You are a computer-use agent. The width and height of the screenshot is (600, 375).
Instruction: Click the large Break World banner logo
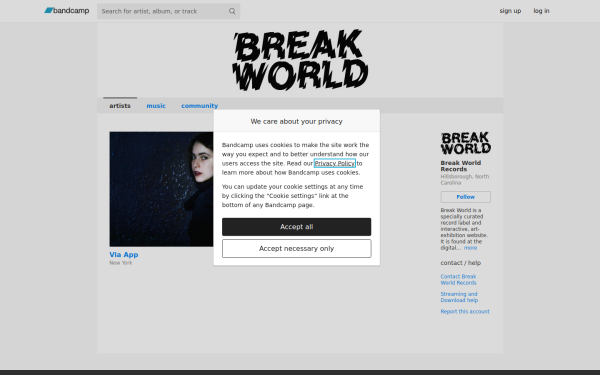point(300,60)
